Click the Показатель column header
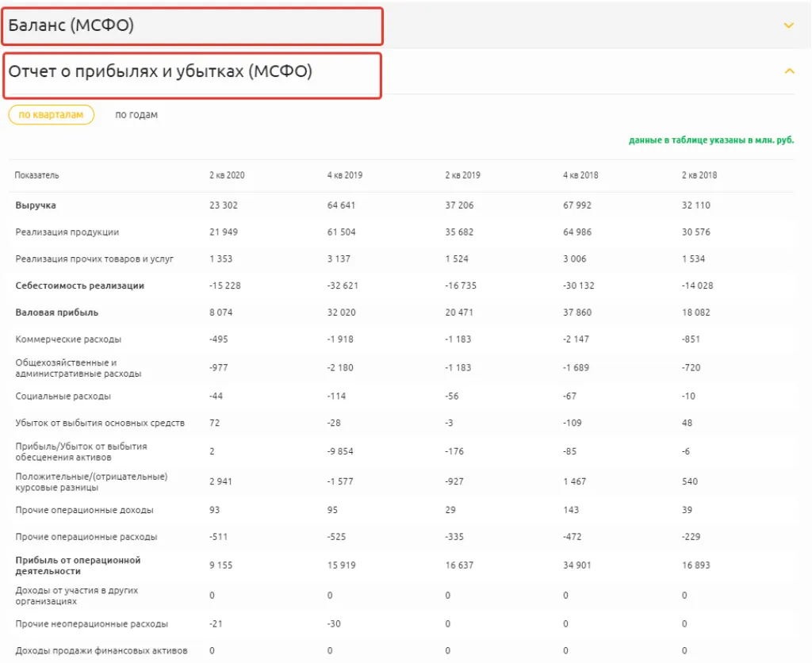 (x=36, y=175)
